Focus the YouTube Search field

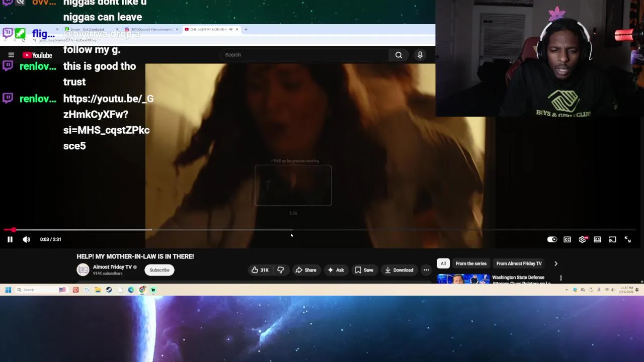305,55
